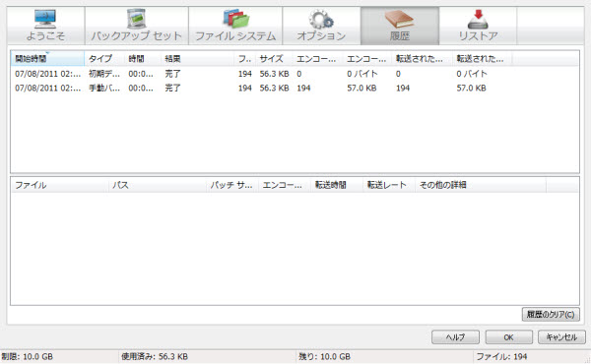Switch to the バックアップ セット tab label
591x364 pixels.
click(x=137, y=36)
